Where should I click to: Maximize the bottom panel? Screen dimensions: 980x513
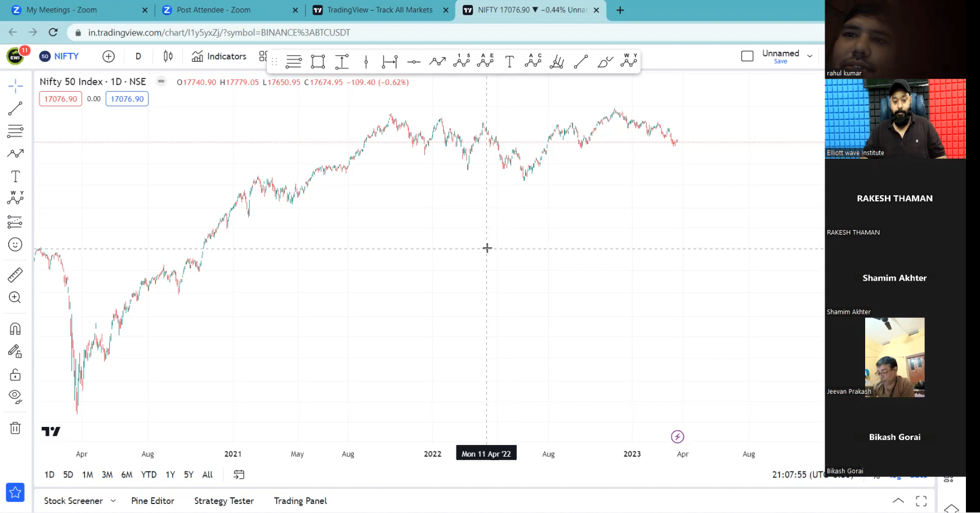tap(921, 501)
